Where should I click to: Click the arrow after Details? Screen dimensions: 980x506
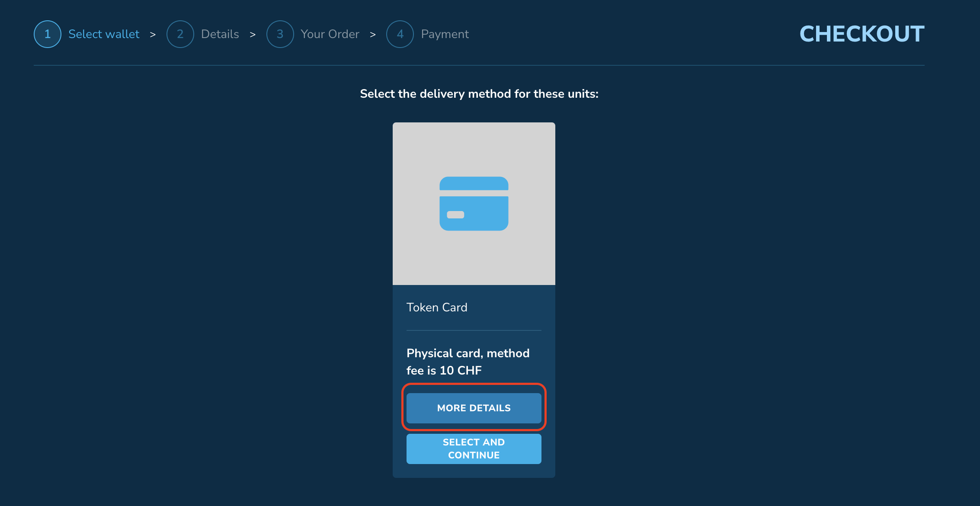point(253,35)
